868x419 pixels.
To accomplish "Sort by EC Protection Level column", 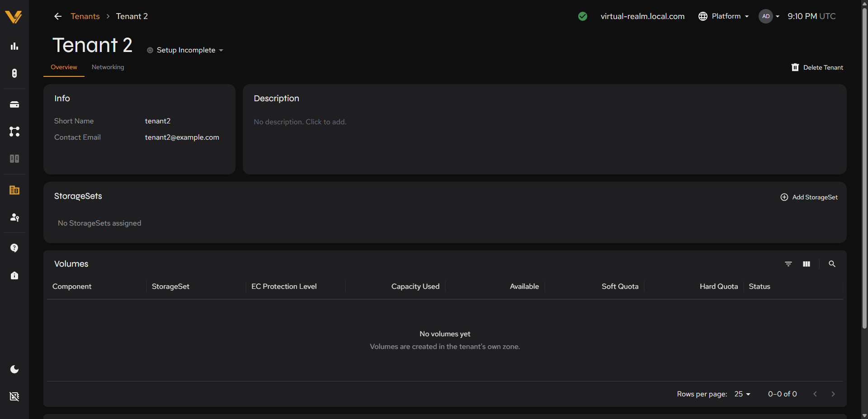I will (284, 287).
